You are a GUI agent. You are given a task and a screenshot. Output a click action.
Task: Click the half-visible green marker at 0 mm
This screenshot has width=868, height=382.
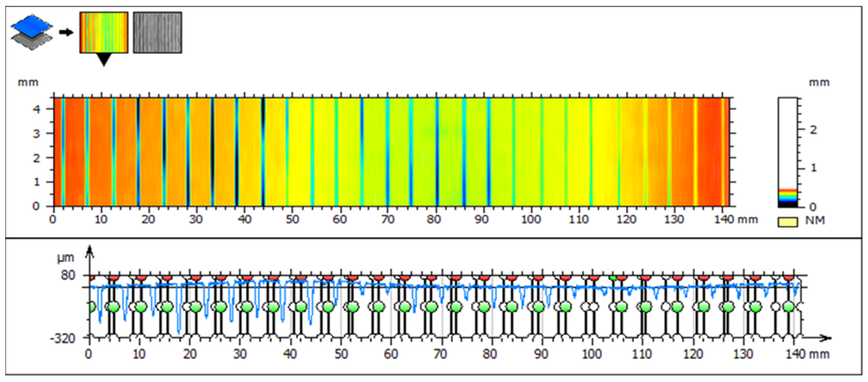(x=92, y=307)
